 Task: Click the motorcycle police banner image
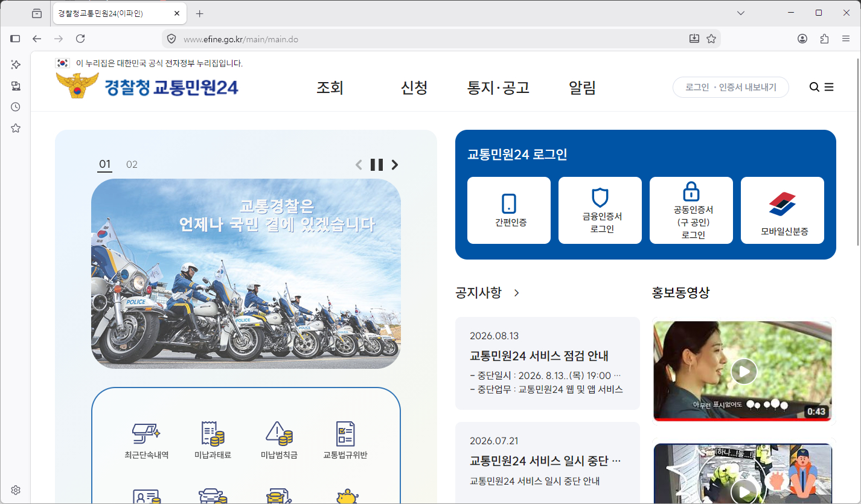click(246, 273)
